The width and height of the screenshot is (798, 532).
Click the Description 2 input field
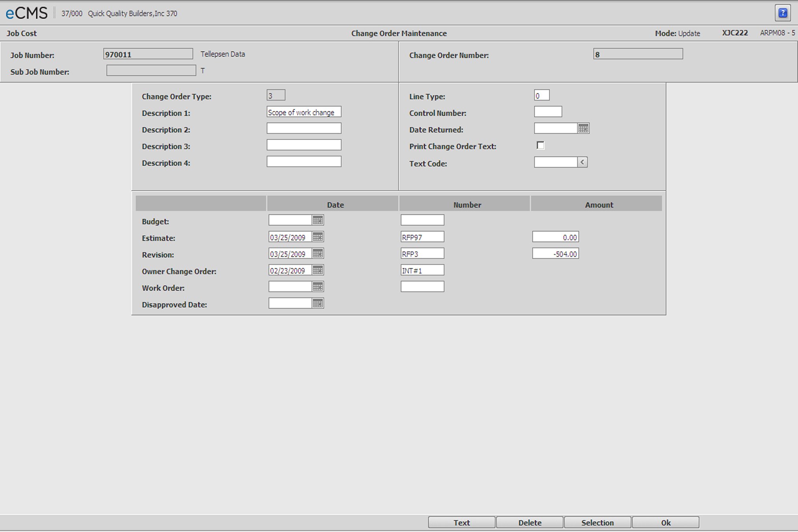click(x=304, y=128)
